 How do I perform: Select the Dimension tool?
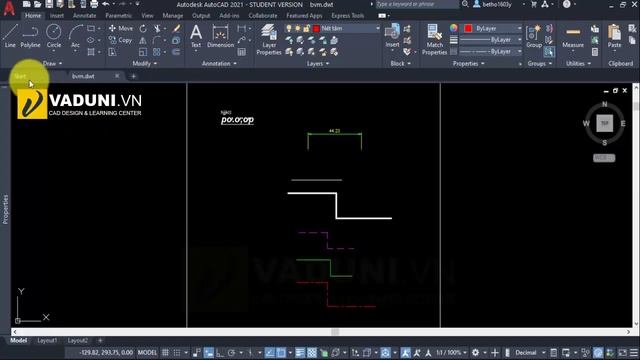click(220, 36)
